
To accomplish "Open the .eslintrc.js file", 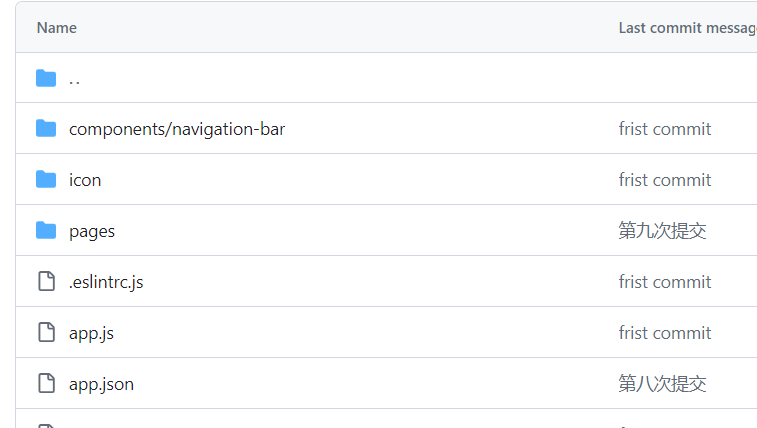I will click(106, 282).
